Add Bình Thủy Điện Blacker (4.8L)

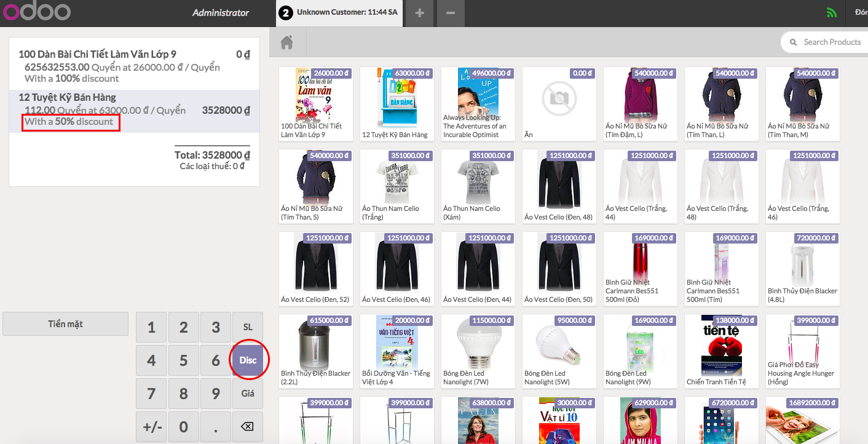coord(803,269)
